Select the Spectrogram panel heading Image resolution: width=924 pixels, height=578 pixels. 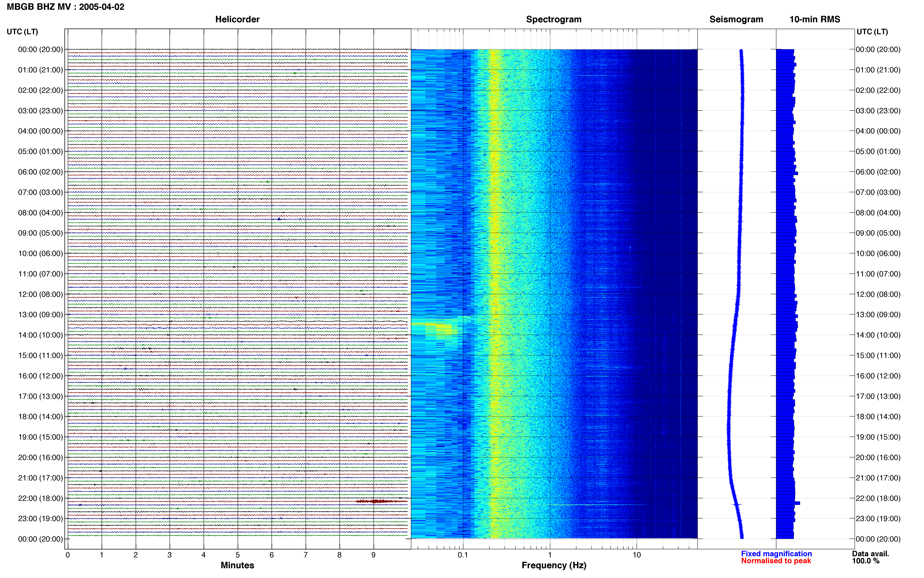[x=554, y=19]
